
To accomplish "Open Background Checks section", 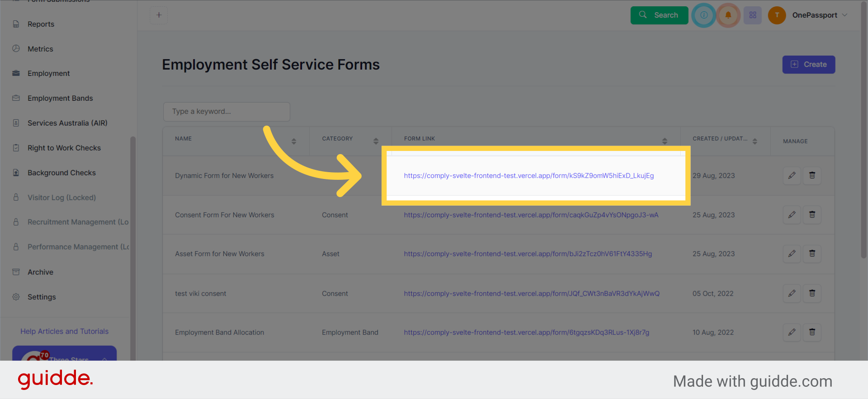I will 61,173.
